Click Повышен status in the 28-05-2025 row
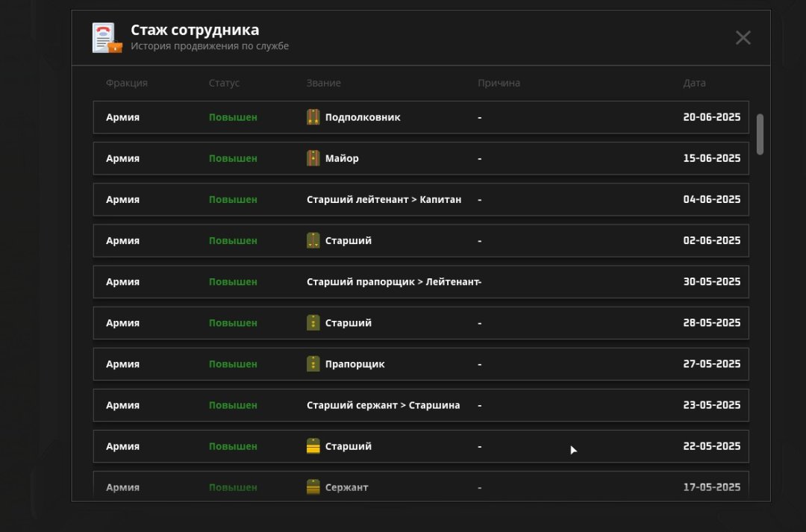 [x=233, y=323]
